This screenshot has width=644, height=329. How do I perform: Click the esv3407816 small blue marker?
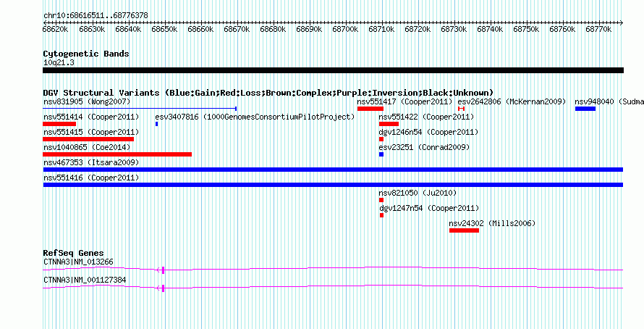tap(156, 124)
